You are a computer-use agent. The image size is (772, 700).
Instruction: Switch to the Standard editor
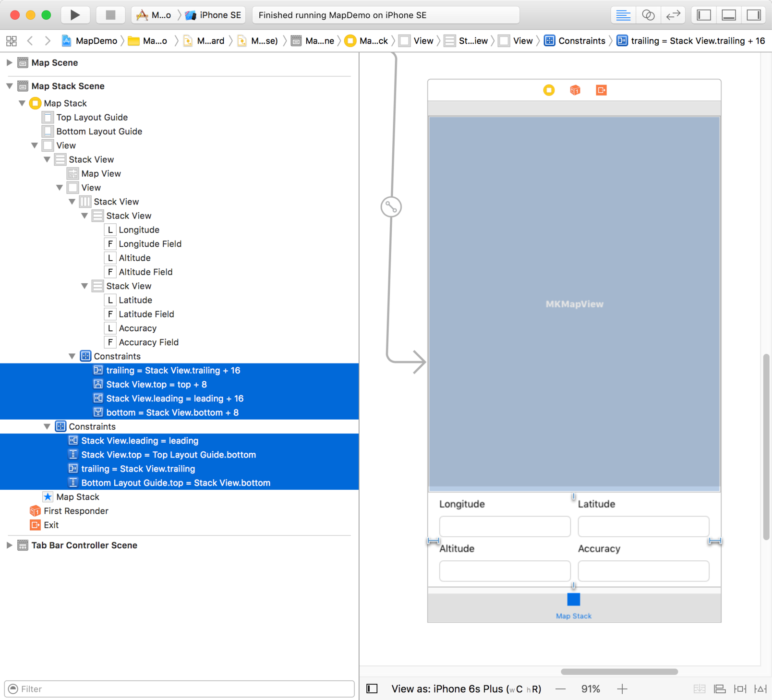(623, 15)
